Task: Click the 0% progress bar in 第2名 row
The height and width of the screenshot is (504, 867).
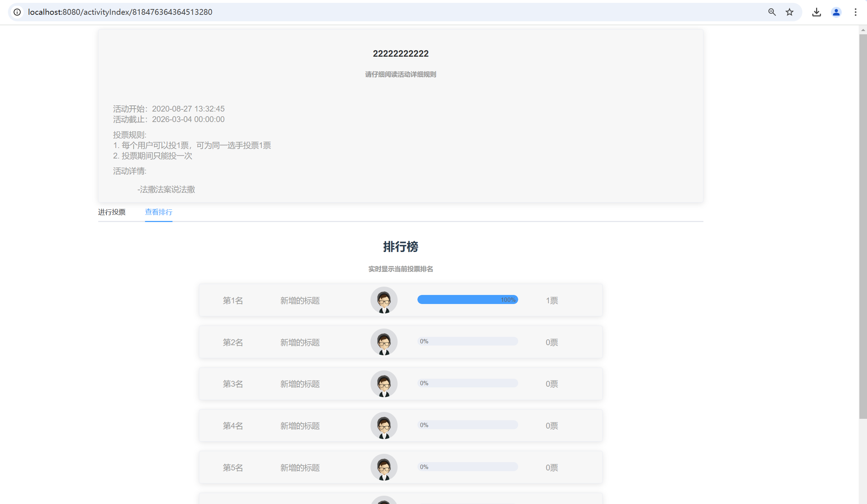Action: 467,341
